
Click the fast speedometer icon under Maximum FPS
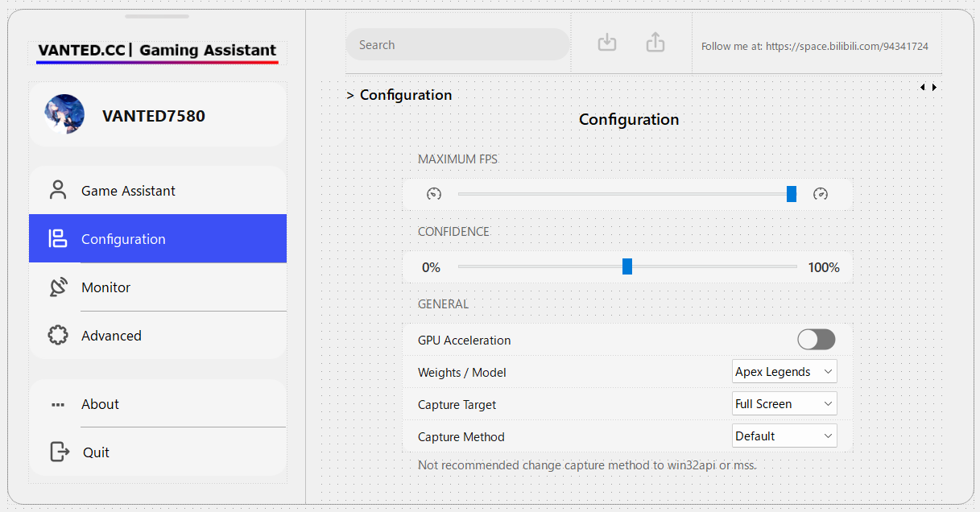(x=821, y=194)
